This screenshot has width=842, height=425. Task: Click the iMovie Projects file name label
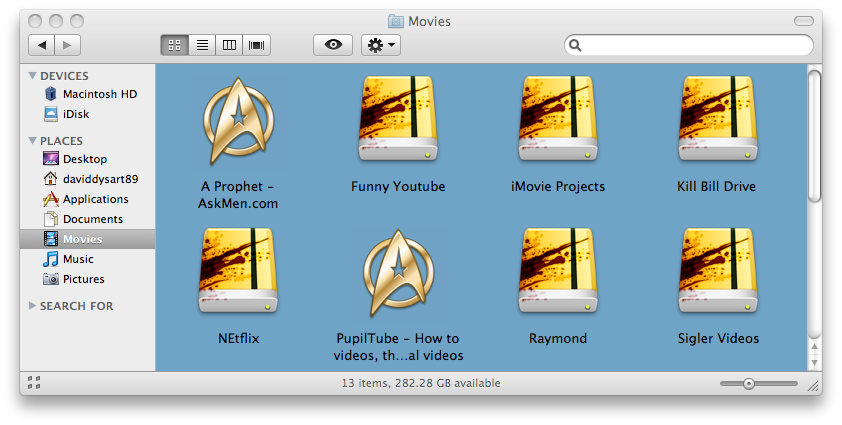558,186
